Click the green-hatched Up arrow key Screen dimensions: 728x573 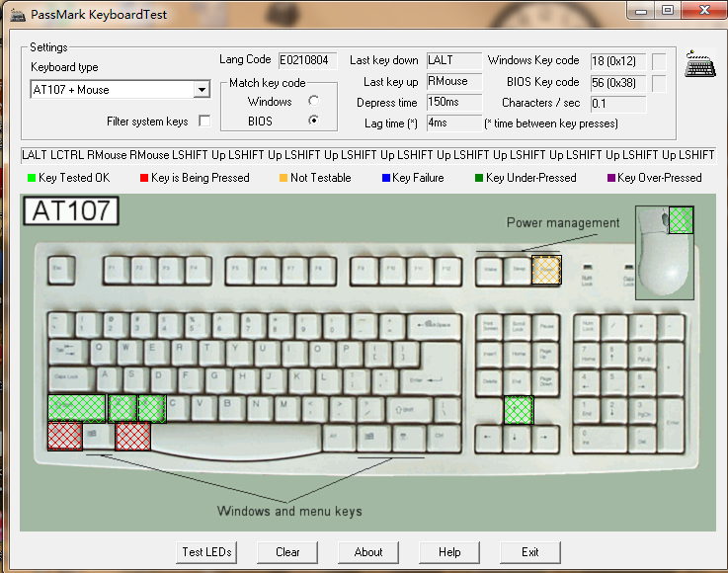(519, 410)
